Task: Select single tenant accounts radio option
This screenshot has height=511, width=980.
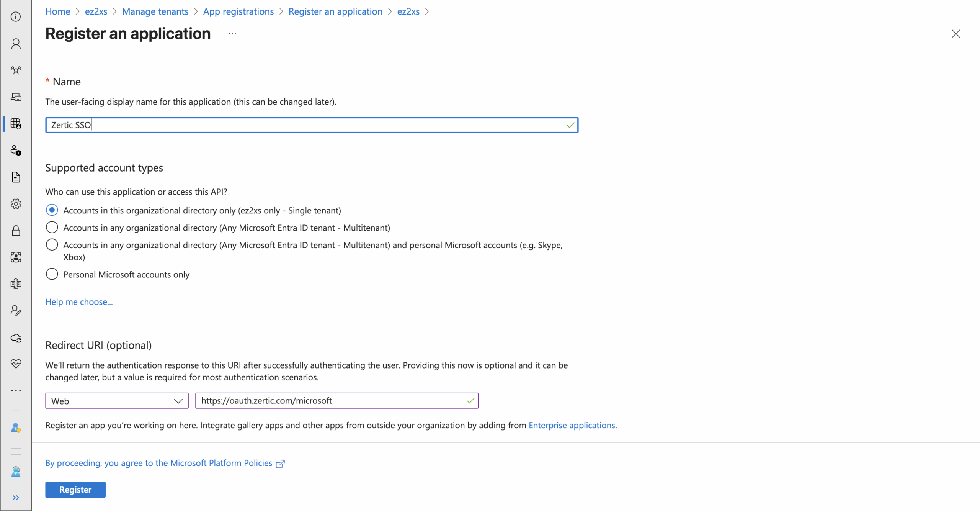Action: 52,210
